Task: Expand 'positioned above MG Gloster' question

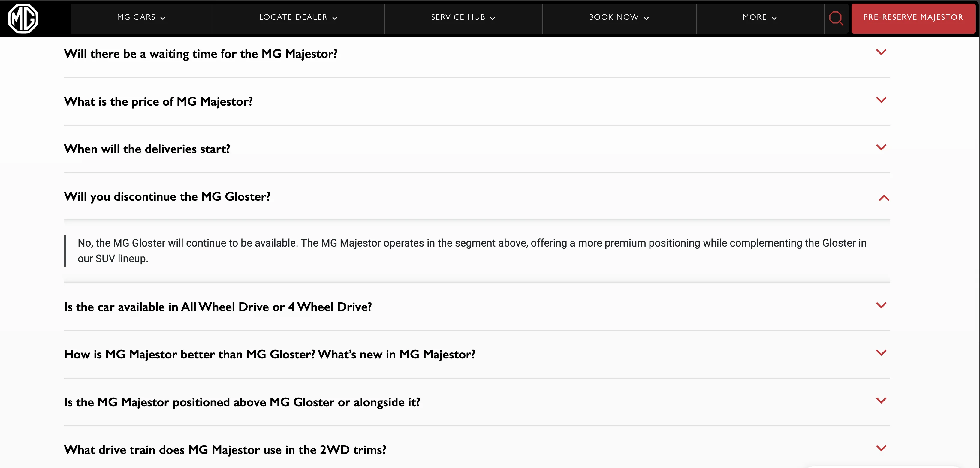Action: pyautogui.click(x=242, y=402)
